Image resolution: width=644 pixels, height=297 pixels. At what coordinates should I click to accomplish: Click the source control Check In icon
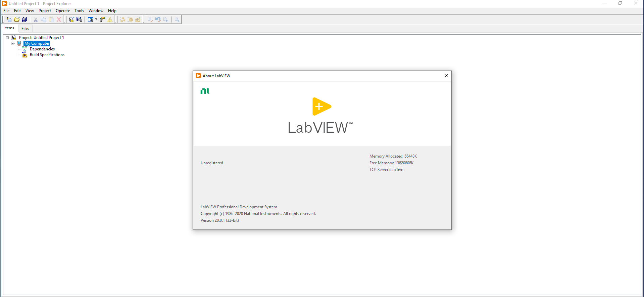tap(150, 19)
